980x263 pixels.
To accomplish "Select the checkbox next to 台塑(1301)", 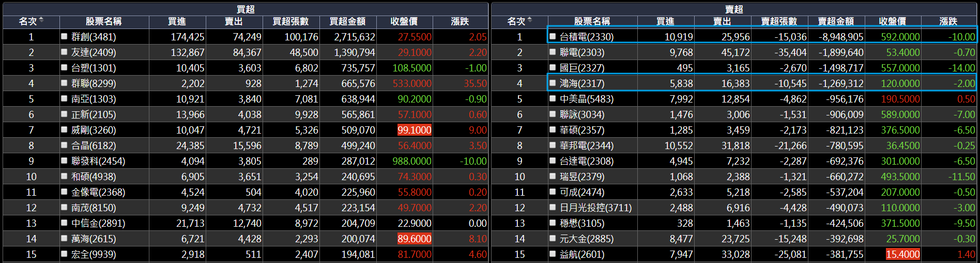I will [64, 67].
